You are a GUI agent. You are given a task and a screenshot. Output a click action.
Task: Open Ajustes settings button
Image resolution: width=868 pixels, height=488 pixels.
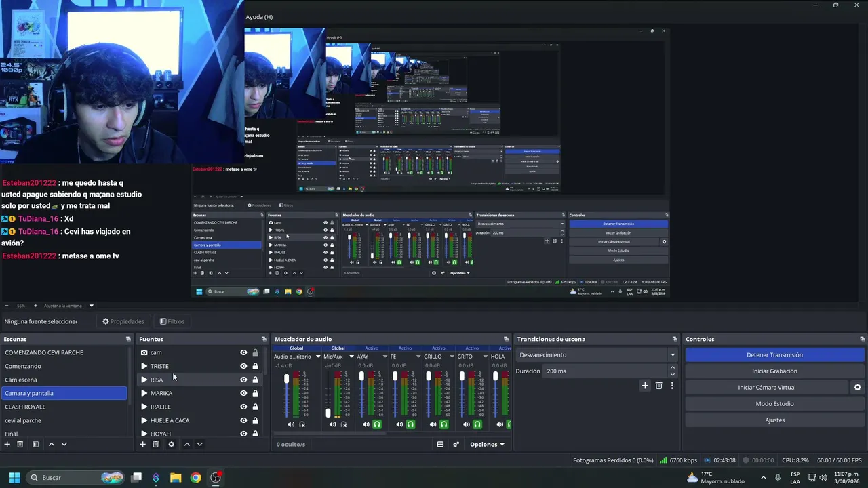coord(774,420)
